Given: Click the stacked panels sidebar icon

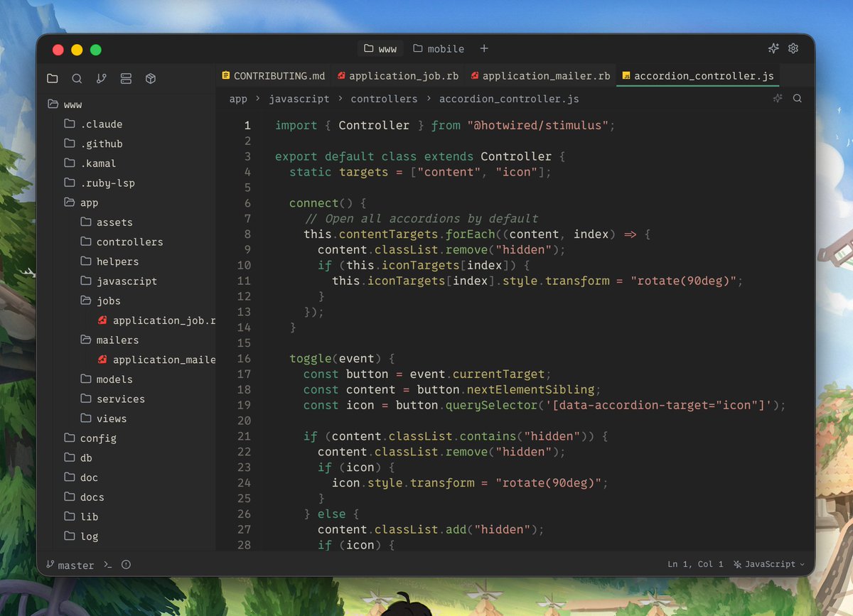Looking at the screenshot, I should [126, 78].
